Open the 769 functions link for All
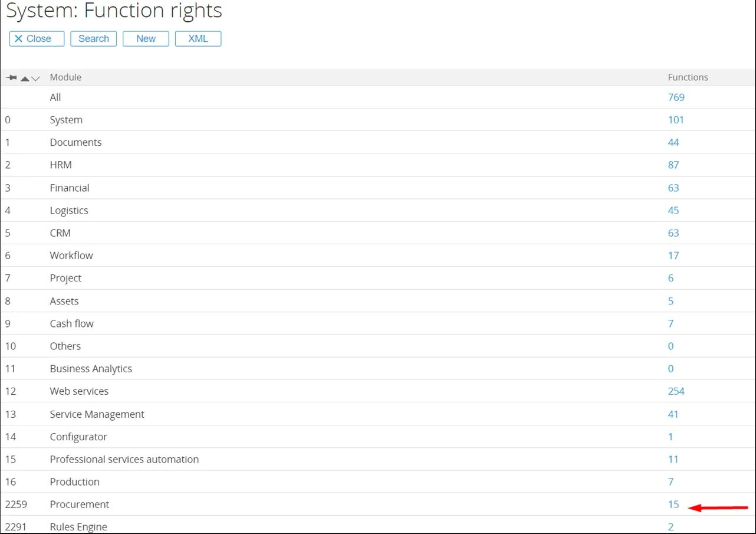Viewport: 756px width, 534px height. tap(676, 97)
